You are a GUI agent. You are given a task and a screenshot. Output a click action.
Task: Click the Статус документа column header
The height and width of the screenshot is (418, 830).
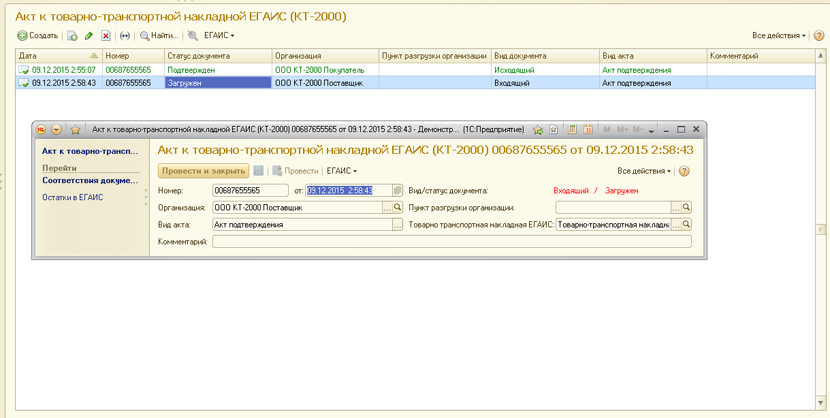[218, 56]
